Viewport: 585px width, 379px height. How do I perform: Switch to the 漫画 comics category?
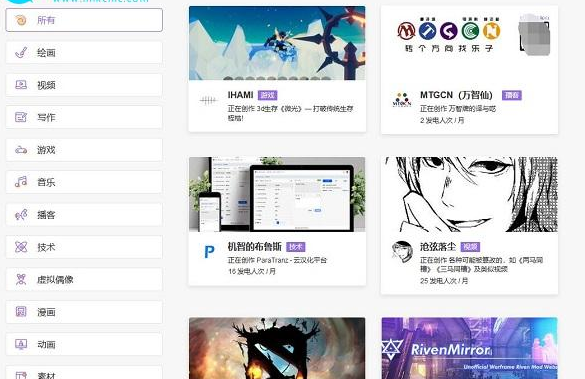(x=84, y=312)
